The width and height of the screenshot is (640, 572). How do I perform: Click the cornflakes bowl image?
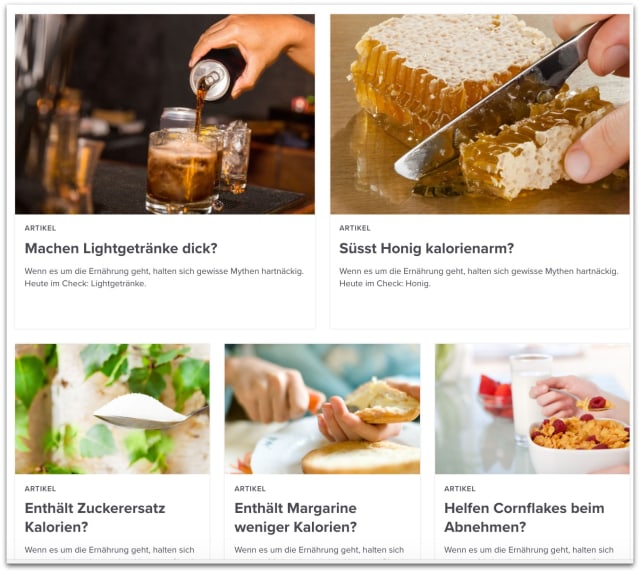coord(532,409)
